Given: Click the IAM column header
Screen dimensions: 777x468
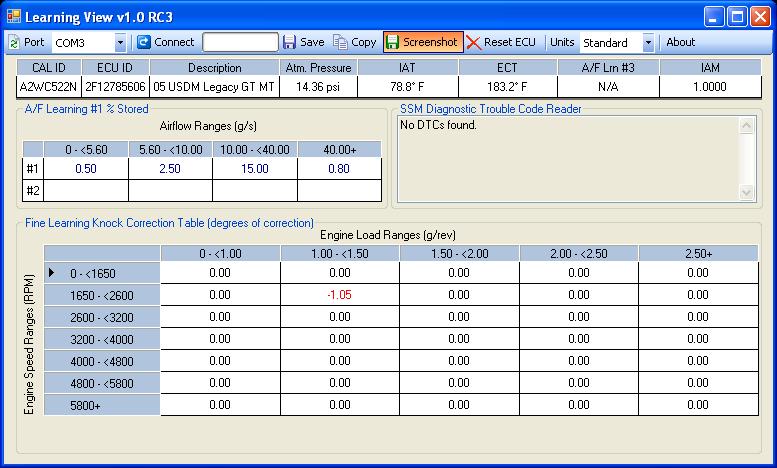Looking at the screenshot, I should point(710,67).
